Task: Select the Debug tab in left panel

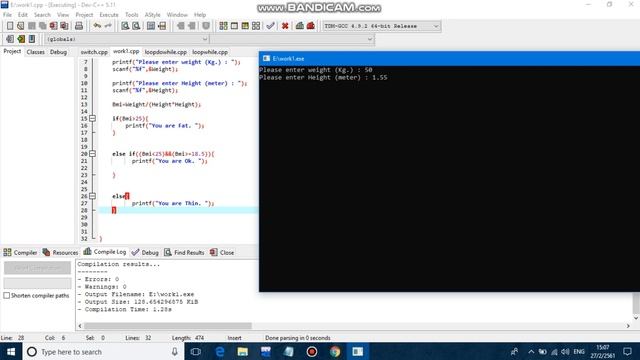Action: (58, 52)
